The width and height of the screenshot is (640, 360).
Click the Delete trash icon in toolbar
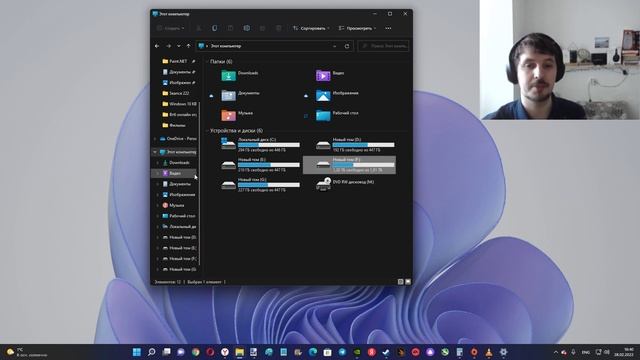point(278,28)
